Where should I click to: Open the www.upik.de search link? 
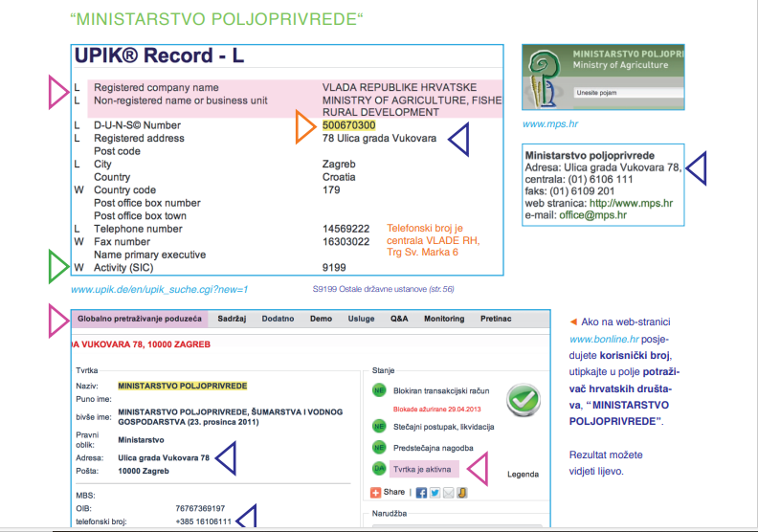click(159, 289)
